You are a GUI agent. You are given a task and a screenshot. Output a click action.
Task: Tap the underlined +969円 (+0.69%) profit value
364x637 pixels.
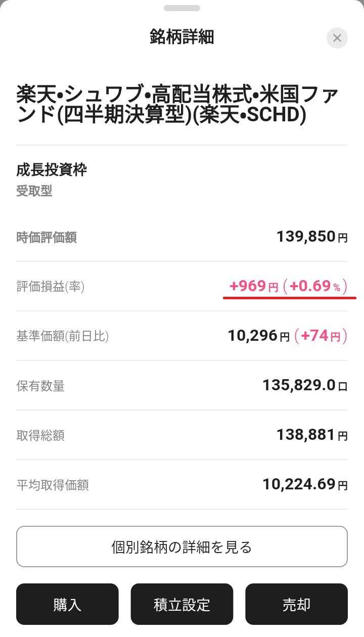[289, 287]
